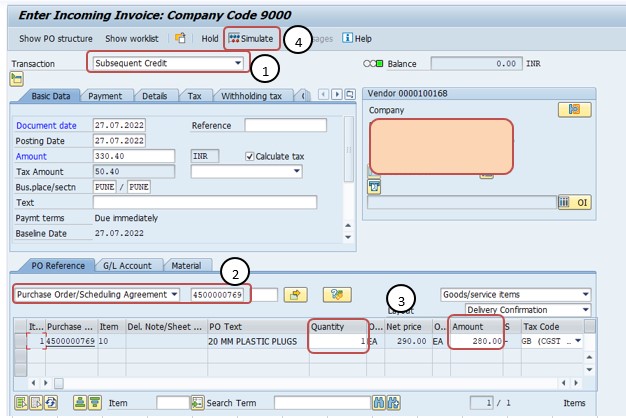Image resolution: width=626 pixels, height=418 pixels.
Task: Click the vertical scrollbar in Basic Data panel
Action: coord(349,149)
